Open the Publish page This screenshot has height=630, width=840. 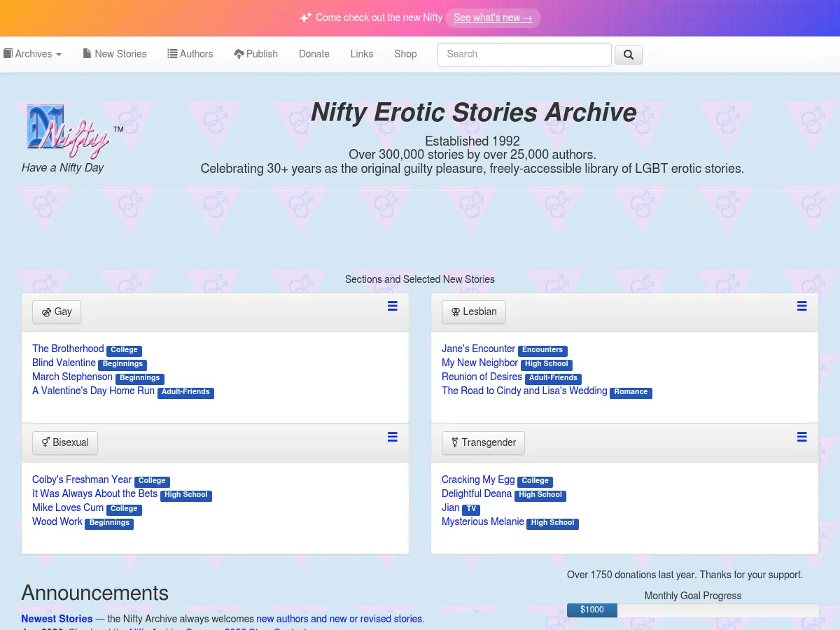[255, 54]
